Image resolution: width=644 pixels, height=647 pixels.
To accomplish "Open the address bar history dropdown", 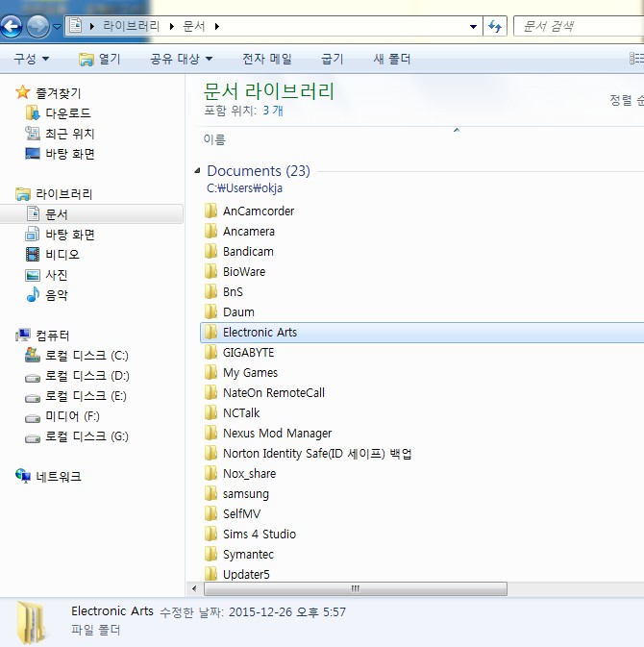I will [473, 26].
